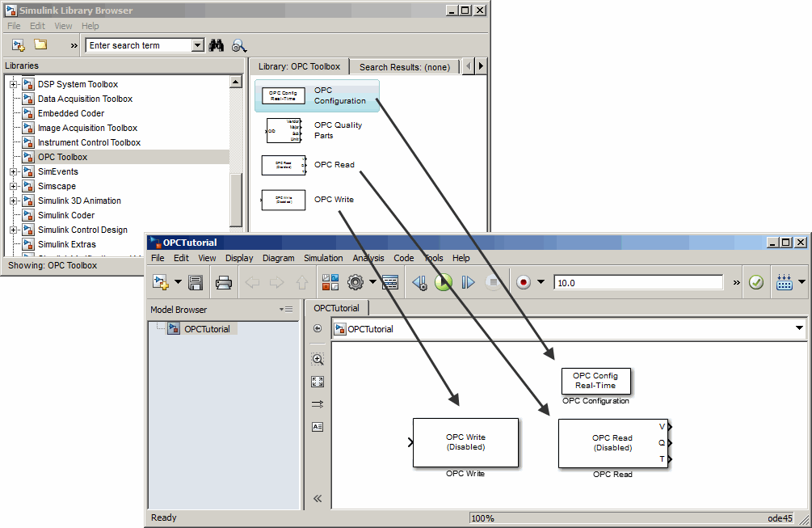Select Instrument Control Toolbox library
The height and width of the screenshot is (528, 812).
tap(89, 142)
